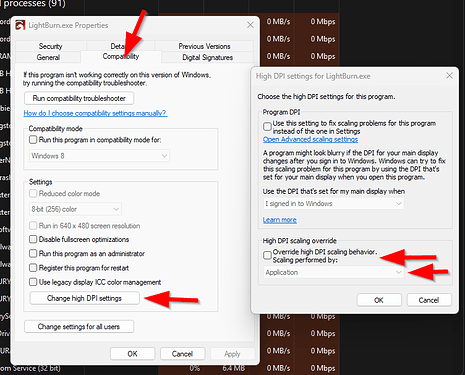The image size is (465, 375).
Task: Toggle 'Use legacy display ICC color management'
Action: pos(33,282)
